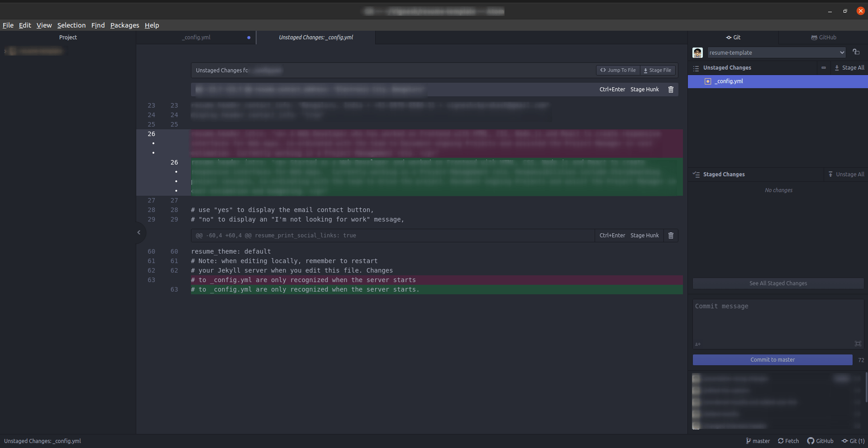Screen dimensions: 868x448
Task: Click See All Staged Changes button
Action: click(x=778, y=283)
